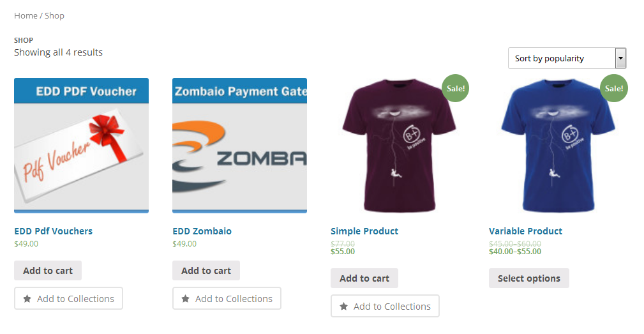
Task: Add EDD Zombaio to cart
Action: pos(206,271)
